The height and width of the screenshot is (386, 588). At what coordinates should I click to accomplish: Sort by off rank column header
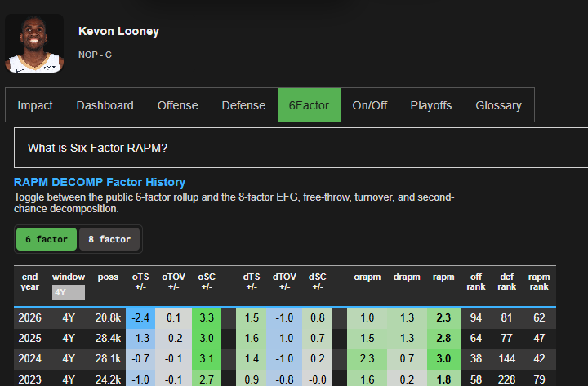[476, 282]
